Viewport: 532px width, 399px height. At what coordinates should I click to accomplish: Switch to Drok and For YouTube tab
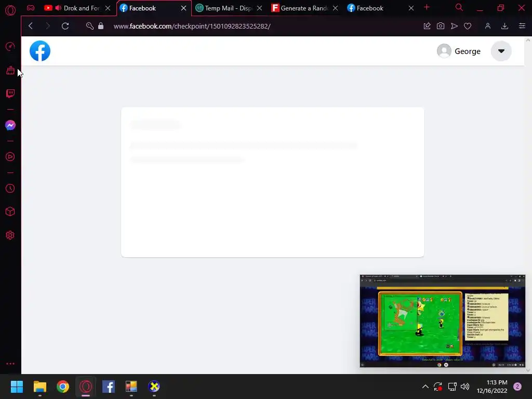point(76,8)
